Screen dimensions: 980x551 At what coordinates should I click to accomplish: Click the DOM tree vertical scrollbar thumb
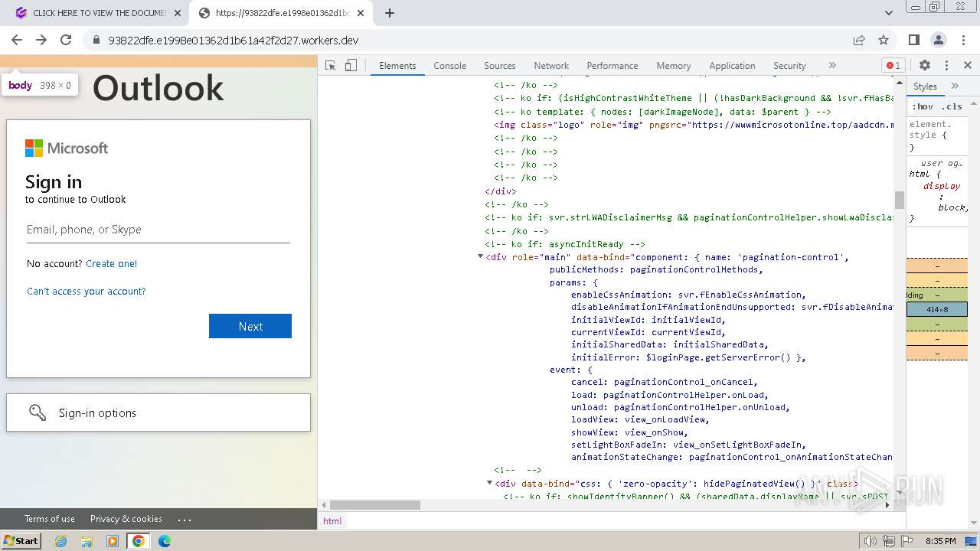[900, 200]
